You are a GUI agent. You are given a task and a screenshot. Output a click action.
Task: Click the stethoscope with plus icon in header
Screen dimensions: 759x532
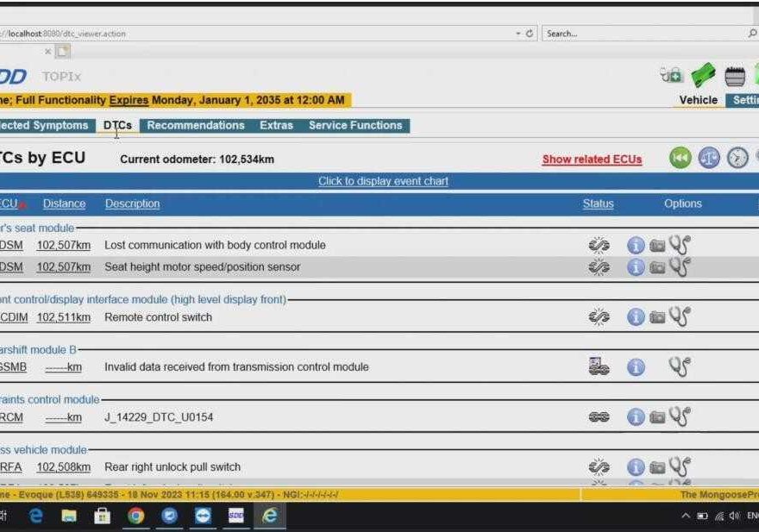(x=671, y=76)
